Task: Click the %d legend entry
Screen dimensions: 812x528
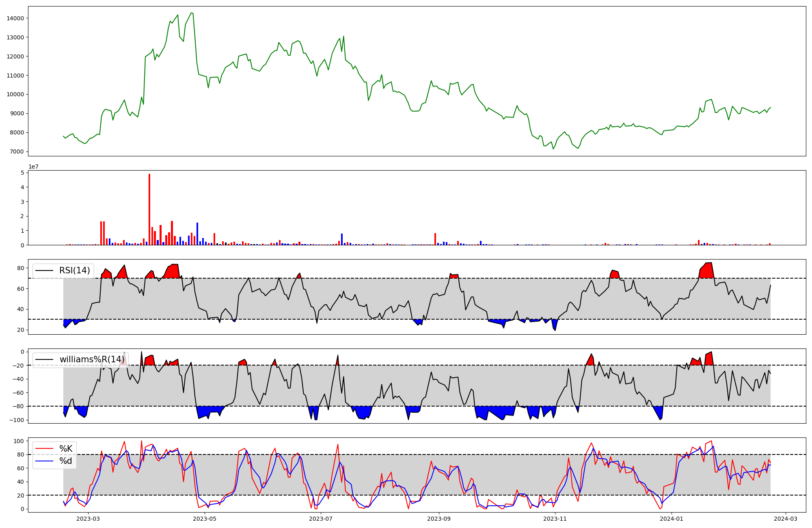Action: coord(65,461)
